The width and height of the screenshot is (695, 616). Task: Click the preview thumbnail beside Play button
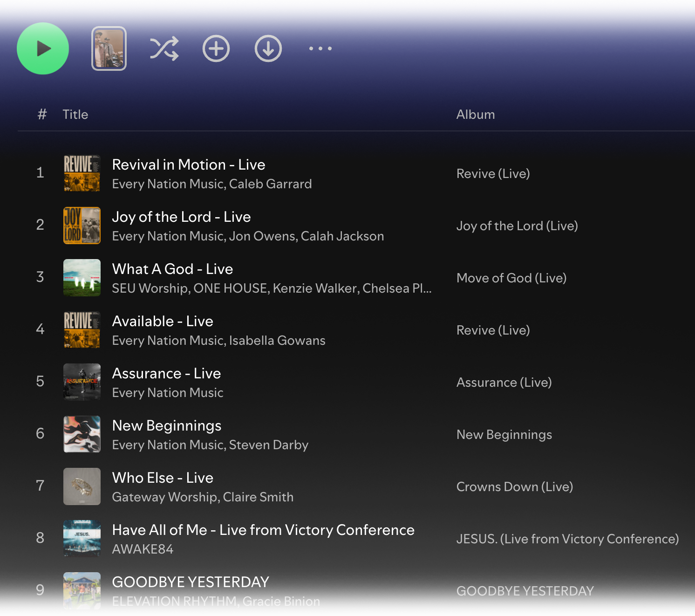(x=109, y=48)
